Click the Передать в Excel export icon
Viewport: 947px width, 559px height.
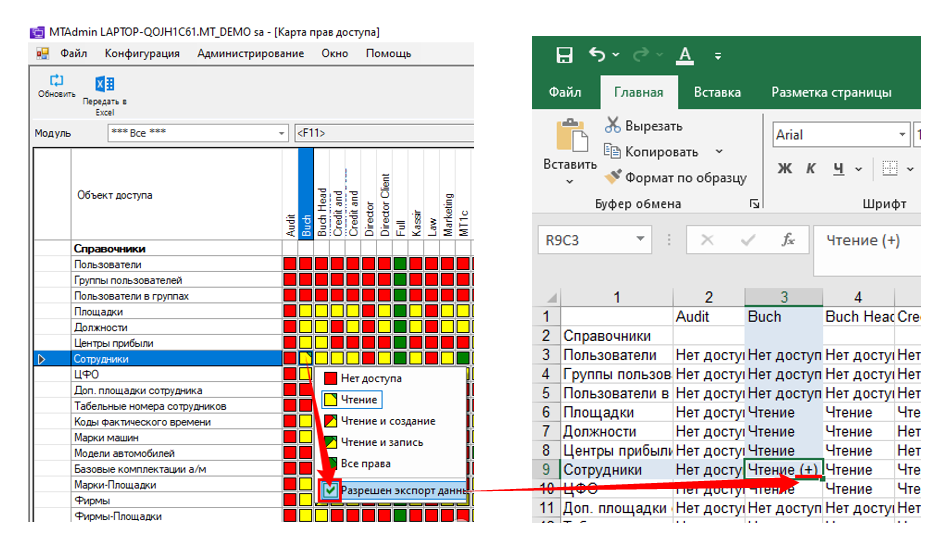click(104, 85)
